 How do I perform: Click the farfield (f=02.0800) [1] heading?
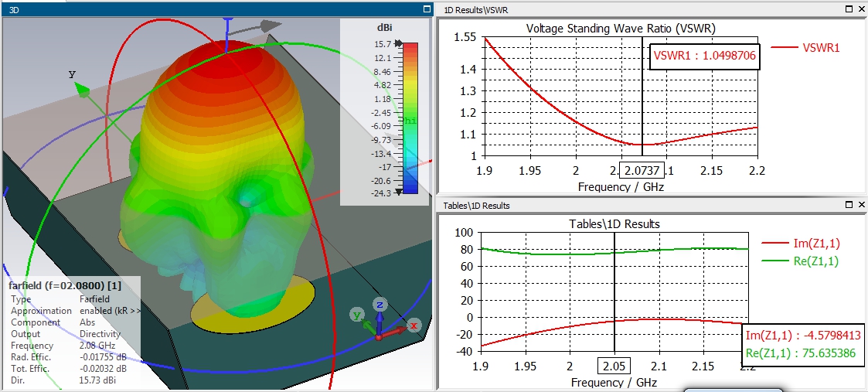(66, 286)
